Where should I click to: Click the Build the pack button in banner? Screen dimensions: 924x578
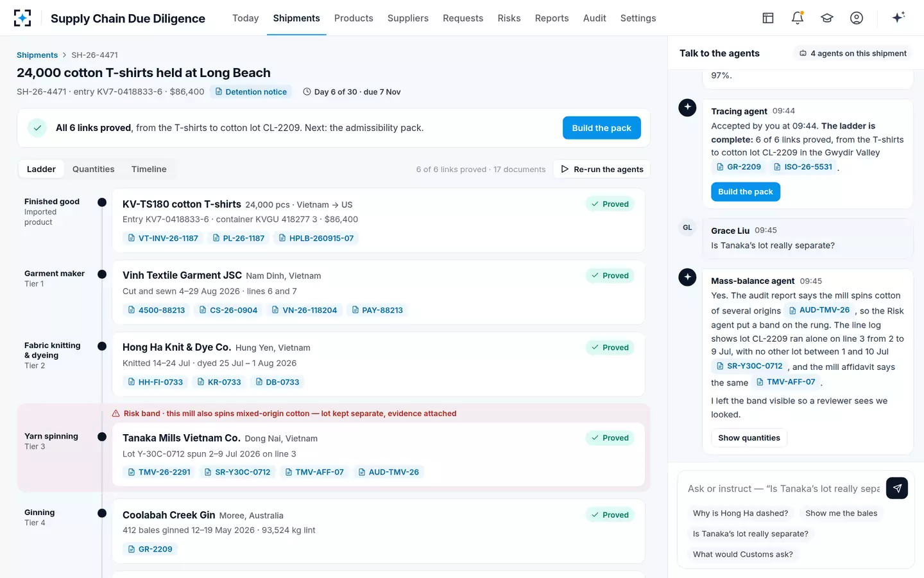click(x=602, y=128)
